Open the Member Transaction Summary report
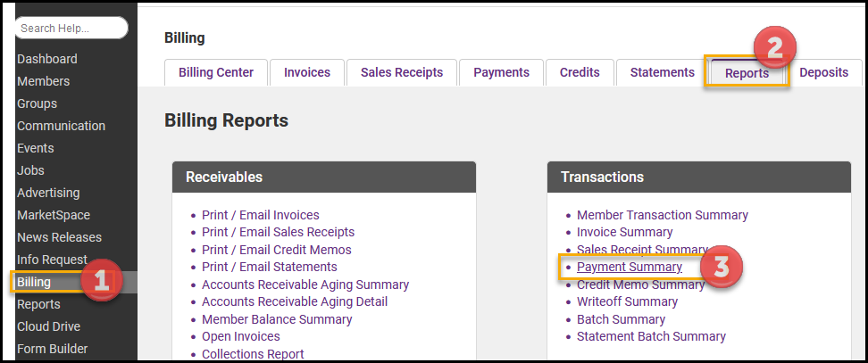 coord(663,215)
